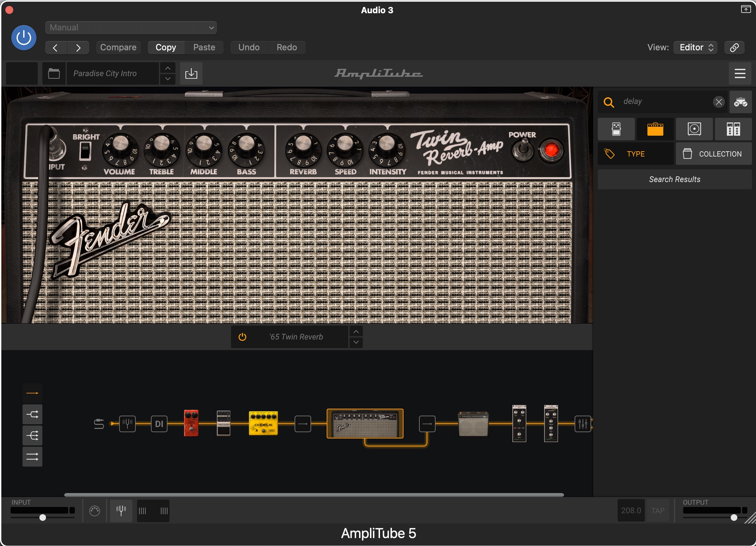The width and height of the screenshot is (756, 546).
Task: Click the REVERB knob
Action: click(303, 149)
